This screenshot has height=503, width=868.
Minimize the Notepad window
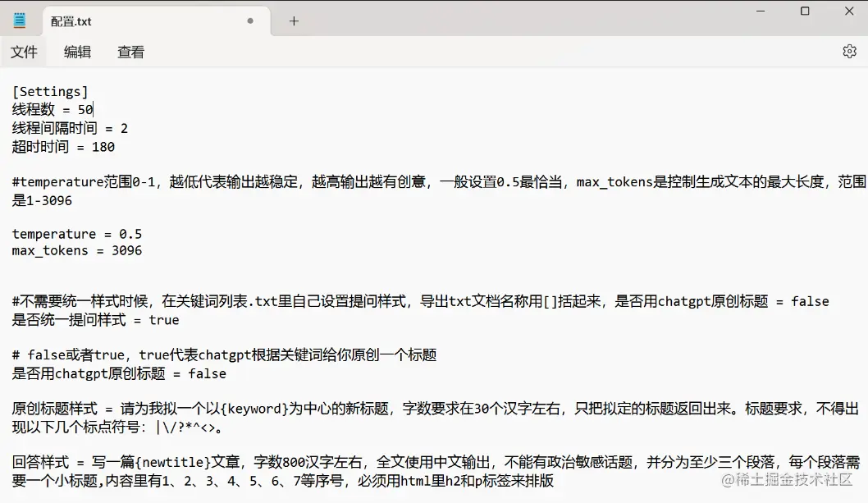tap(761, 11)
